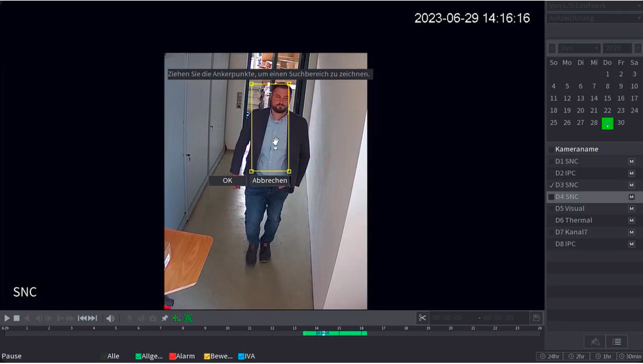
Task: Click Abbrechen to cancel the search area
Action: click(270, 180)
